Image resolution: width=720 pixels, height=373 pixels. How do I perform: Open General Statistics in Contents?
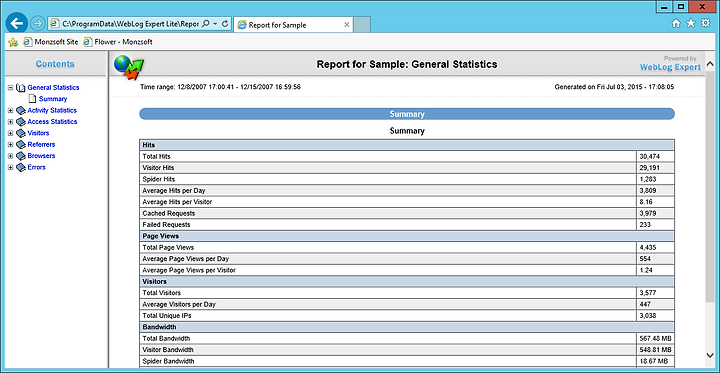click(53, 87)
